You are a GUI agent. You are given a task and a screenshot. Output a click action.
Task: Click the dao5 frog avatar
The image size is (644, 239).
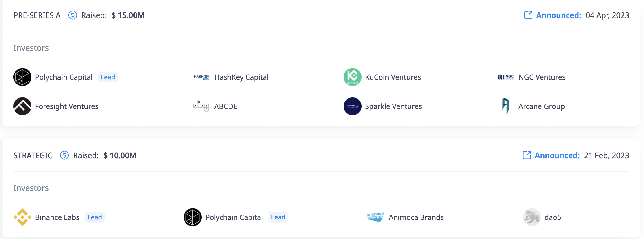(532, 217)
